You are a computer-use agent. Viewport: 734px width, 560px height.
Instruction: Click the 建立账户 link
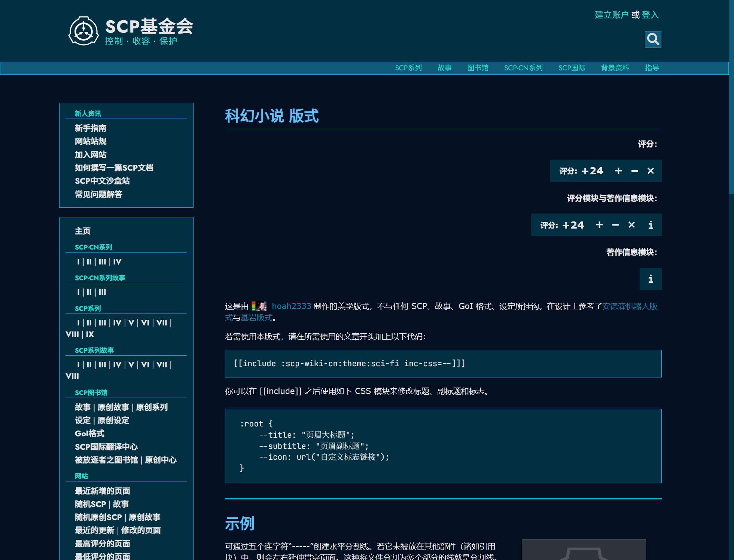tap(612, 15)
